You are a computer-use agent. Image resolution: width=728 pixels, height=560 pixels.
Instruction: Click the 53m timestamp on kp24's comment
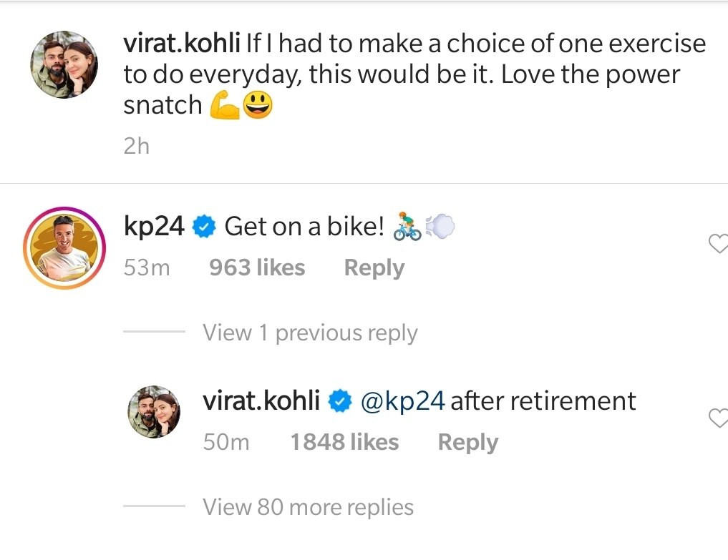(147, 268)
